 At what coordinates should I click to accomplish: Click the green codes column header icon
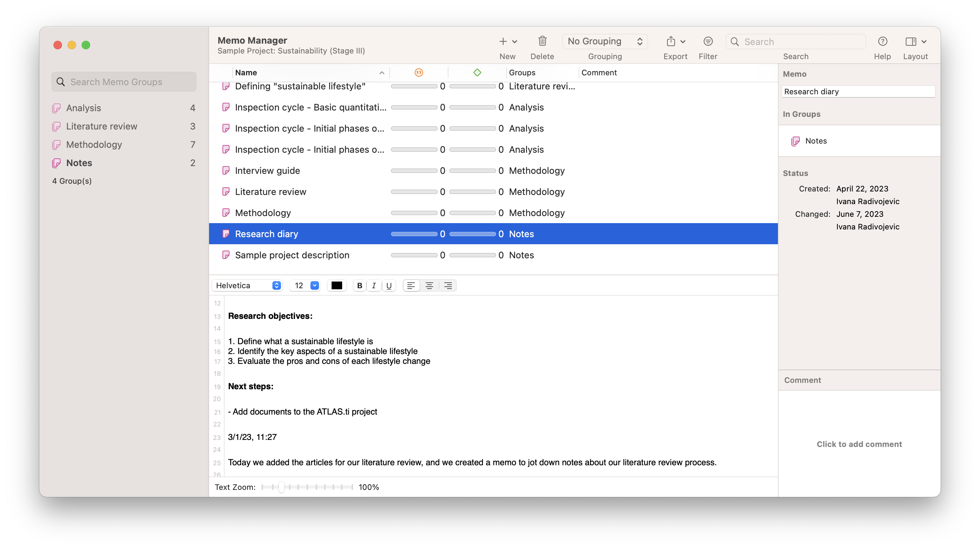477,72
